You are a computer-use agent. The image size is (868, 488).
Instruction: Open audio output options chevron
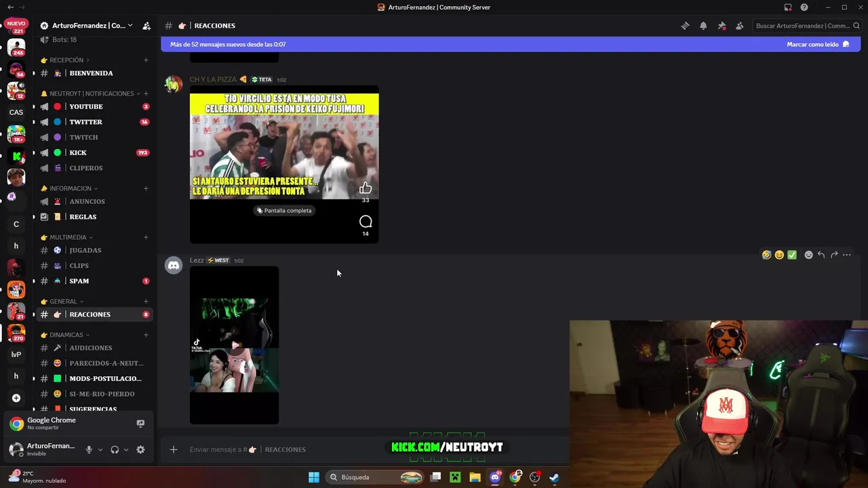click(125, 449)
